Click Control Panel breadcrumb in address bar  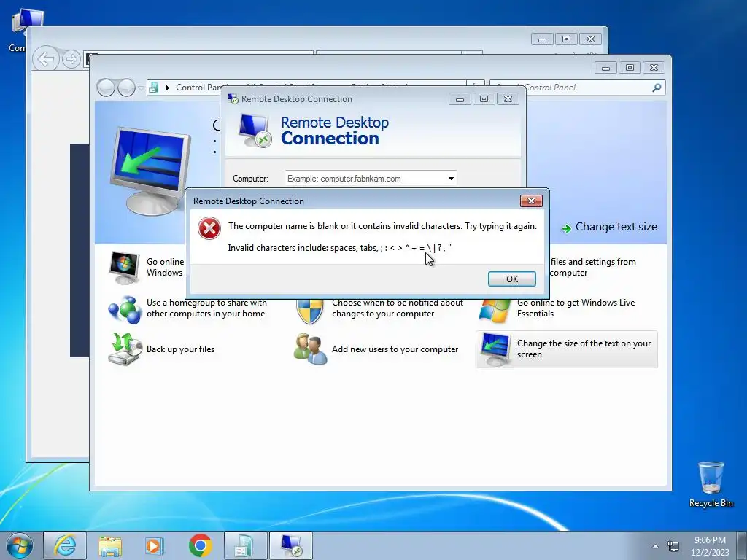(x=198, y=87)
